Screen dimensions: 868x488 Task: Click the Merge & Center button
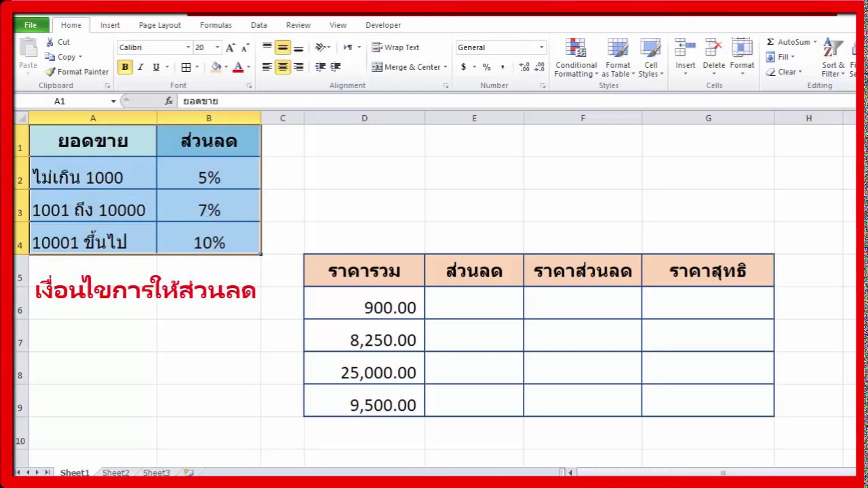(x=406, y=67)
